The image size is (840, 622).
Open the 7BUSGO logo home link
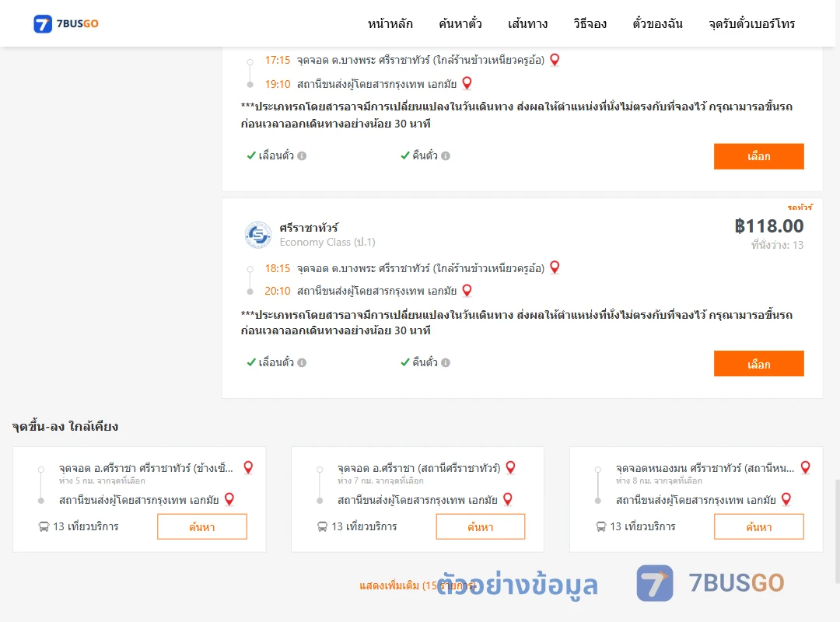tap(66, 23)
